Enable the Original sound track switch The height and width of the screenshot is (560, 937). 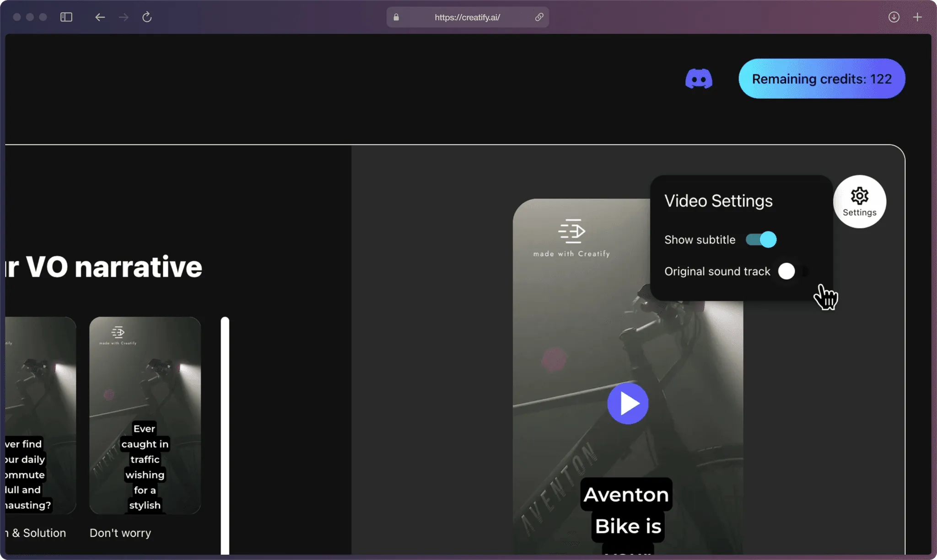(x=794, y=271)
